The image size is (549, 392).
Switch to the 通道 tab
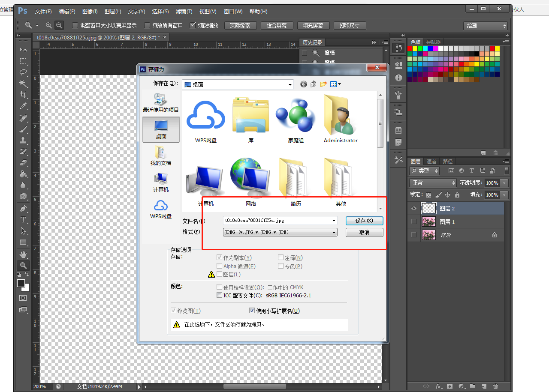[431, 162]
